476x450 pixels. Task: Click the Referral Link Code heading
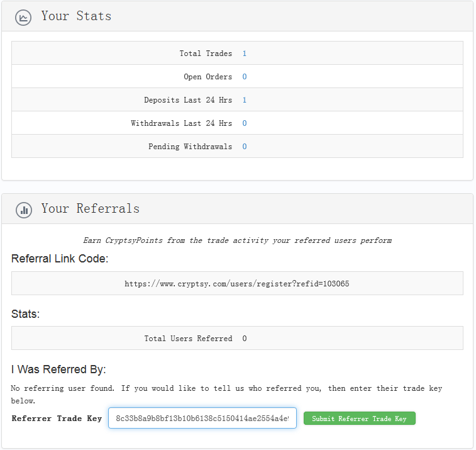[x=60, y=259]
